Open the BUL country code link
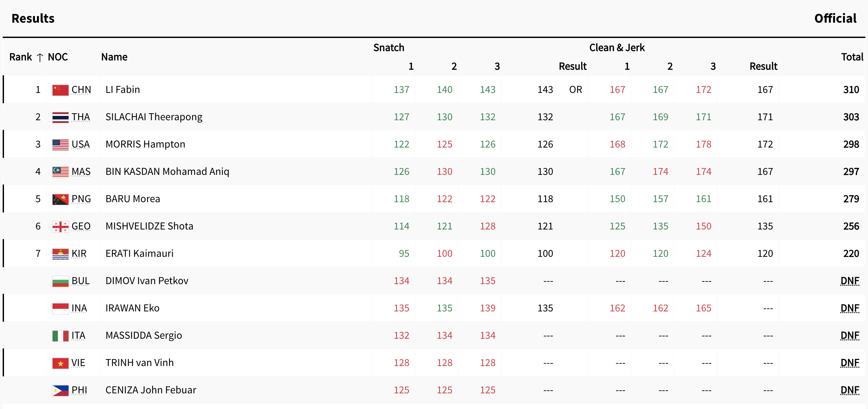Screen dimensions: 868x409 pos(81,281)
